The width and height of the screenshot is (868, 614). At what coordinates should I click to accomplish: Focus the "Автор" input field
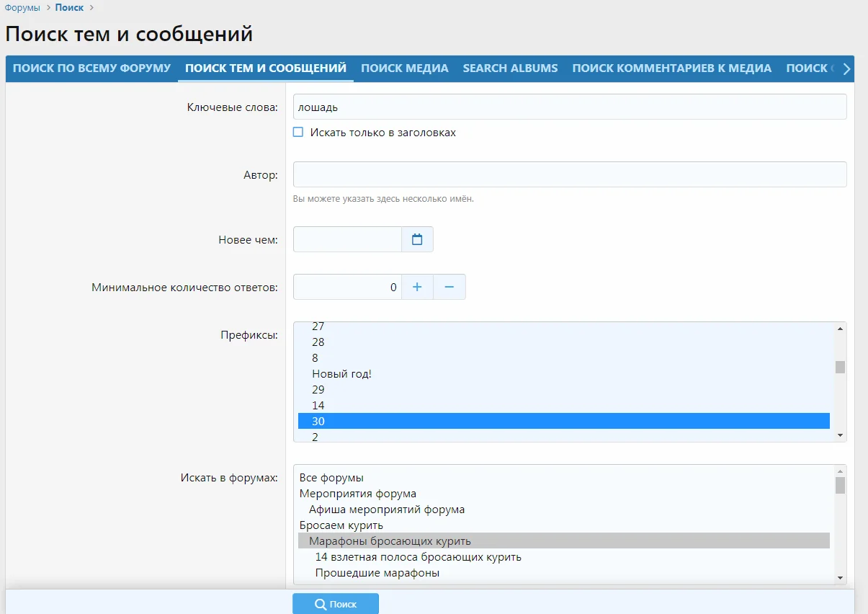click(569, 174)
